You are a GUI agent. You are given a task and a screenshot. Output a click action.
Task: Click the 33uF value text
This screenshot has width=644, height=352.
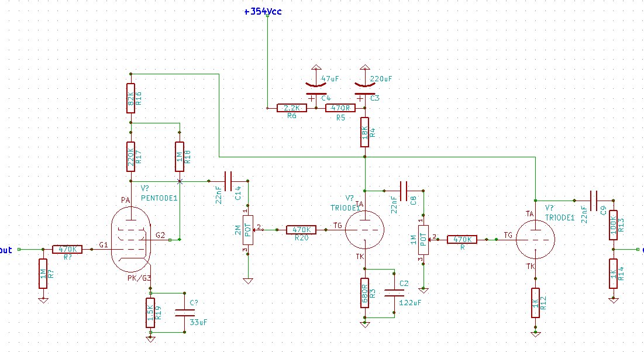pos(198,322)
